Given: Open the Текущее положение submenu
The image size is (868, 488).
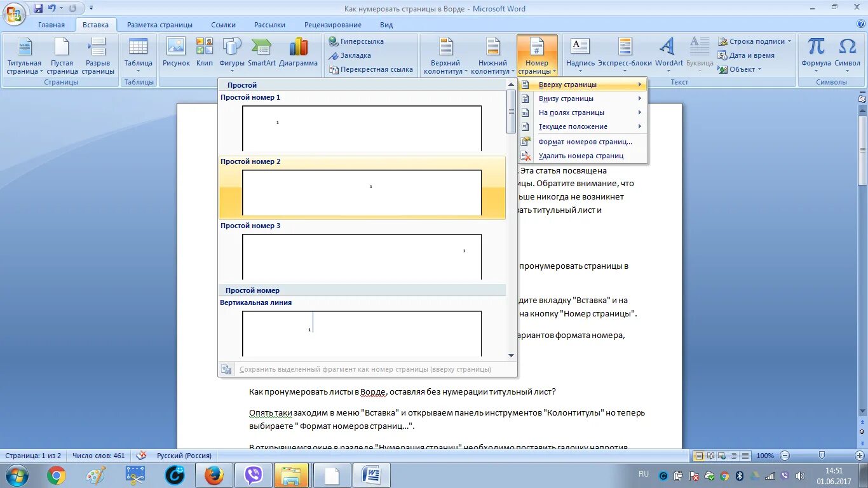Looking at the screenshot, I should point(583,126).
